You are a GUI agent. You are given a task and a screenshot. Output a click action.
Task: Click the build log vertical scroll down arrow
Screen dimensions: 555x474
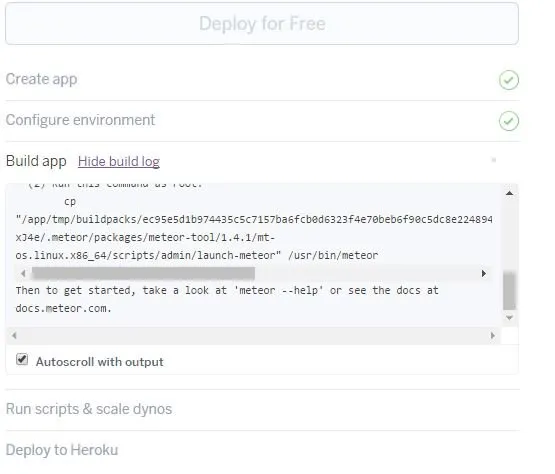coord(510,318)
